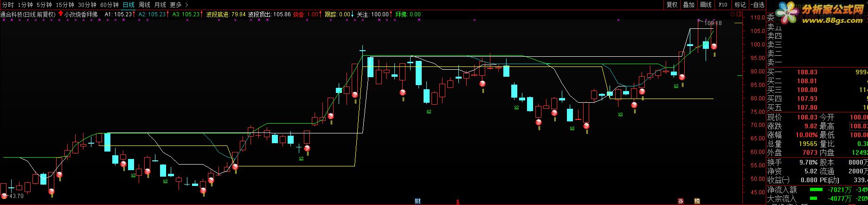Click the 拜佛: 0.00 readout
Viewport: 868px width, 205px height.
408,14
